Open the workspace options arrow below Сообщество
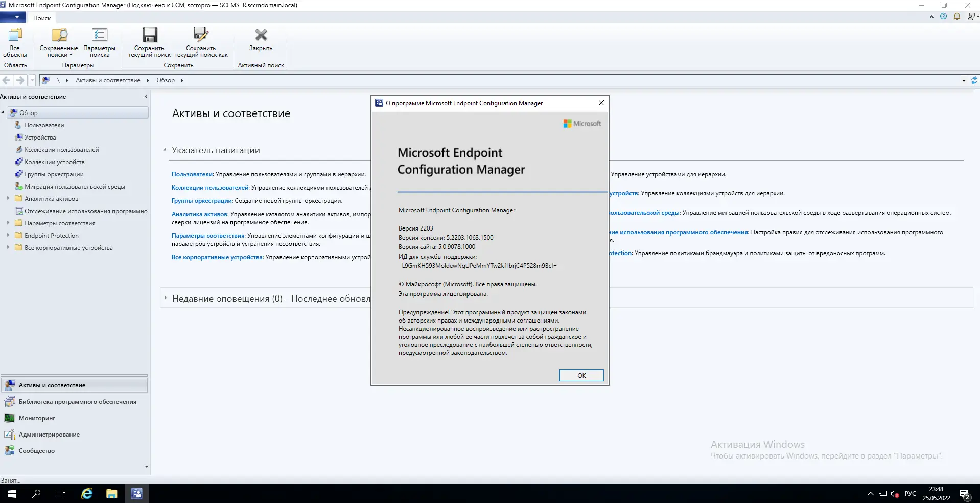 click(x=147, y=467)
